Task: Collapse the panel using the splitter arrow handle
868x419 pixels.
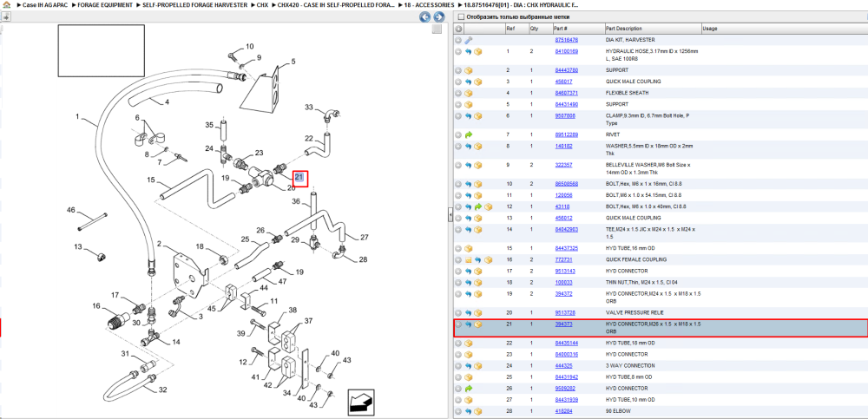Action: pyautogui.click(x=450, y=214)
